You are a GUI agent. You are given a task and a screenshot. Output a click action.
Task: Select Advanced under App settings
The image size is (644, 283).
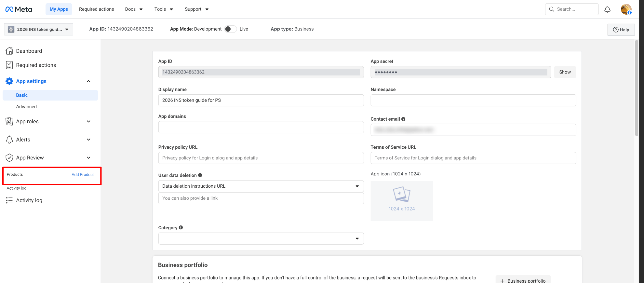coord(26,106)
